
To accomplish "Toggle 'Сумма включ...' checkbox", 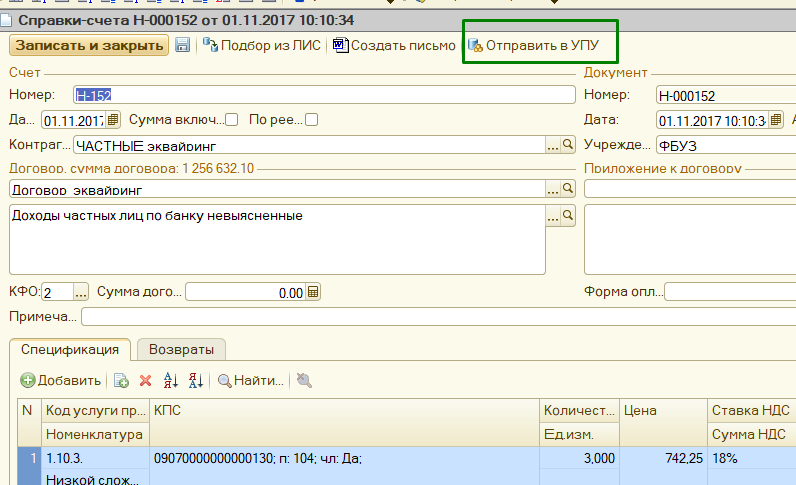I will (231, 120).
